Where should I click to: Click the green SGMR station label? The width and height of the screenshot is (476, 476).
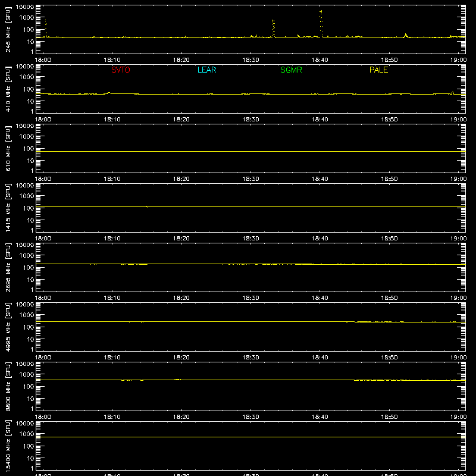pos(291,70)
